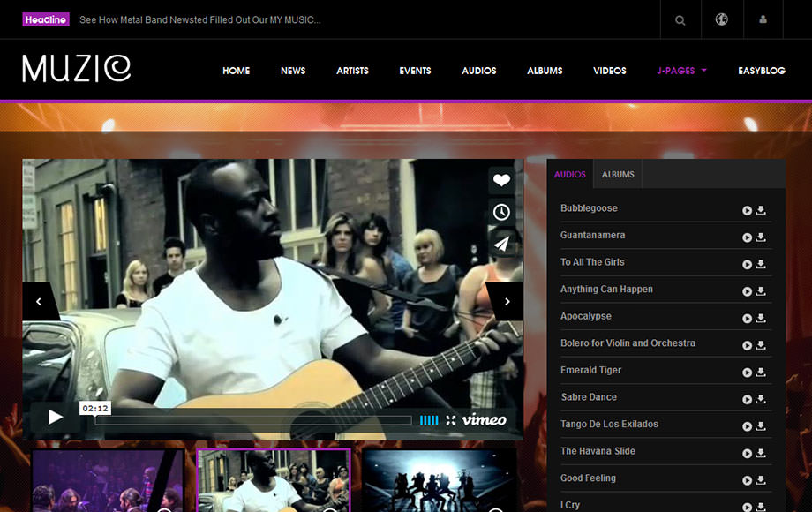
Task: Switch to the Albums tab
Action: click(x=618, y=175)
